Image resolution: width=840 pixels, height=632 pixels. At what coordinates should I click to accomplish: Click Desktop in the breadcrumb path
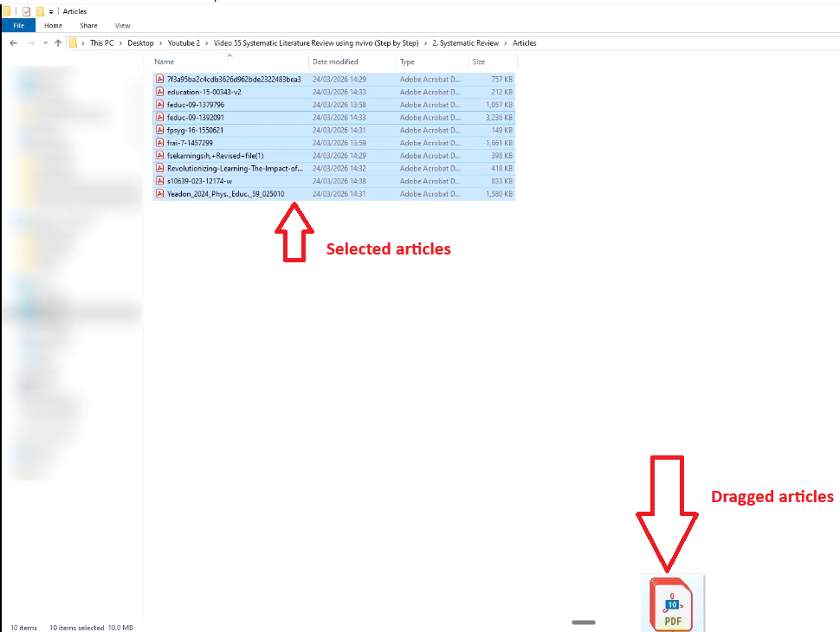140,42
